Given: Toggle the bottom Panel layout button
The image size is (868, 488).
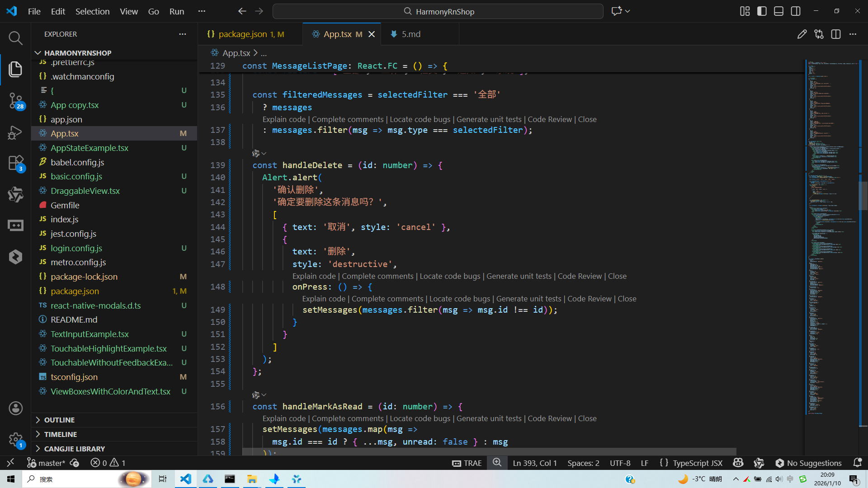Looking at the screenshot, I should pyautogui.click(x=778, y=11).
